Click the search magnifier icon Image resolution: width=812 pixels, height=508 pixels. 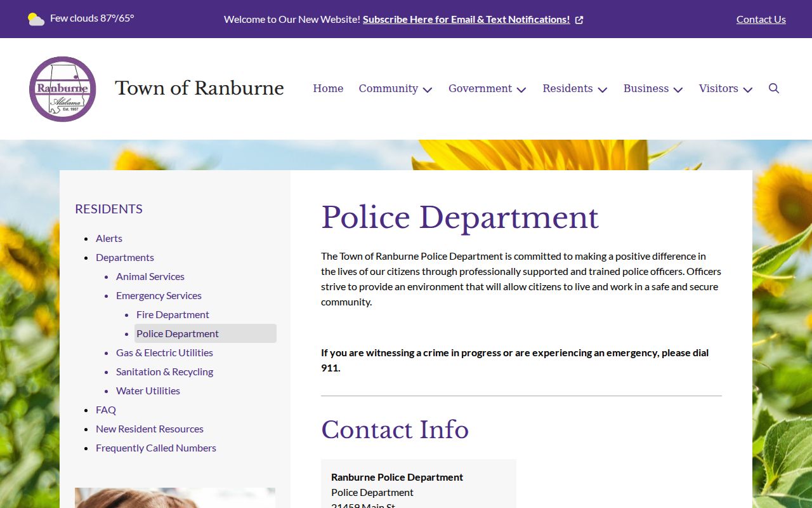[774, 88]
